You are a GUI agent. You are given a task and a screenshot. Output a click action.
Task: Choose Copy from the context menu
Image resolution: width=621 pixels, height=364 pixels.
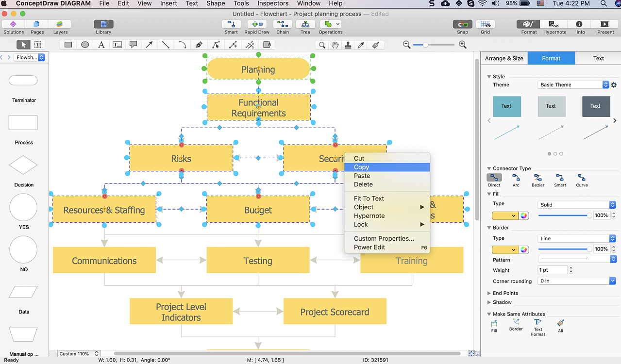coord(362,167)
